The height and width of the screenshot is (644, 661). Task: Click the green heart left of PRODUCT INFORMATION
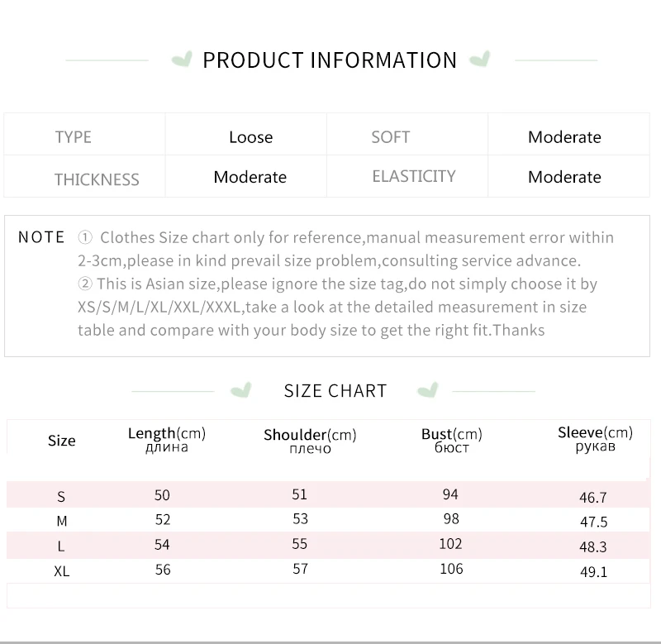tap(182, 59)
